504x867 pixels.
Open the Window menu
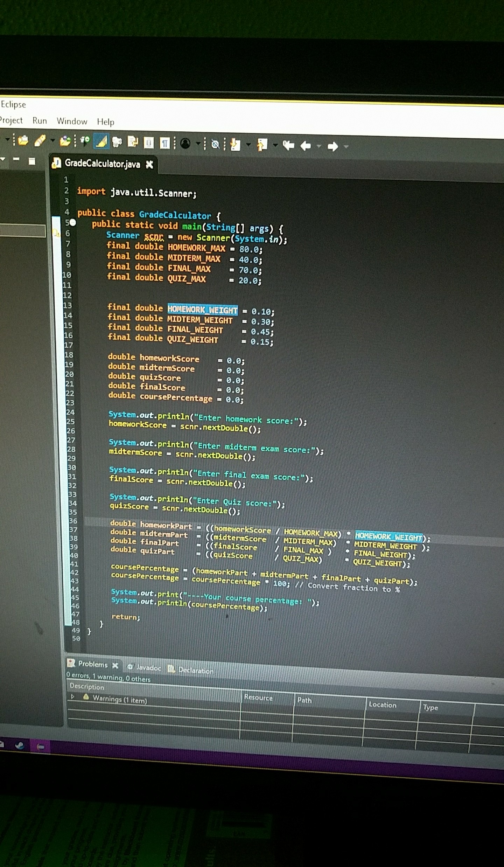(x=72, y=121)
